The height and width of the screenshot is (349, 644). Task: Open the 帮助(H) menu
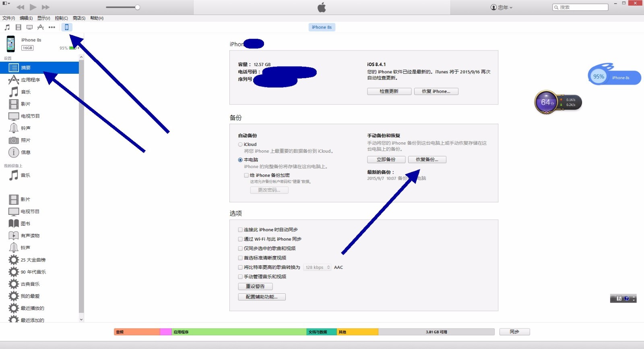[x=97, y=18]
